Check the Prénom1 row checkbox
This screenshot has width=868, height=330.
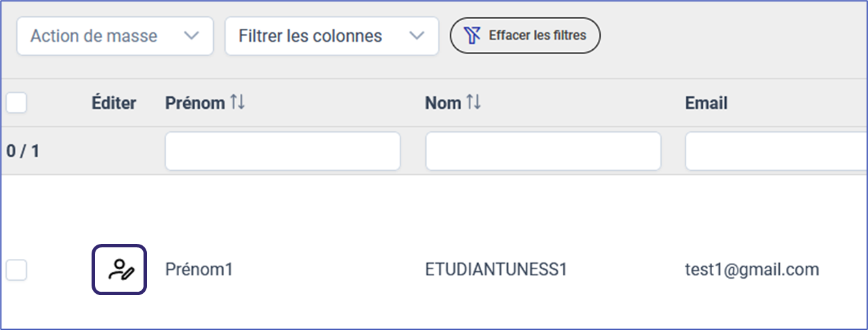click(x=16, y=271)
